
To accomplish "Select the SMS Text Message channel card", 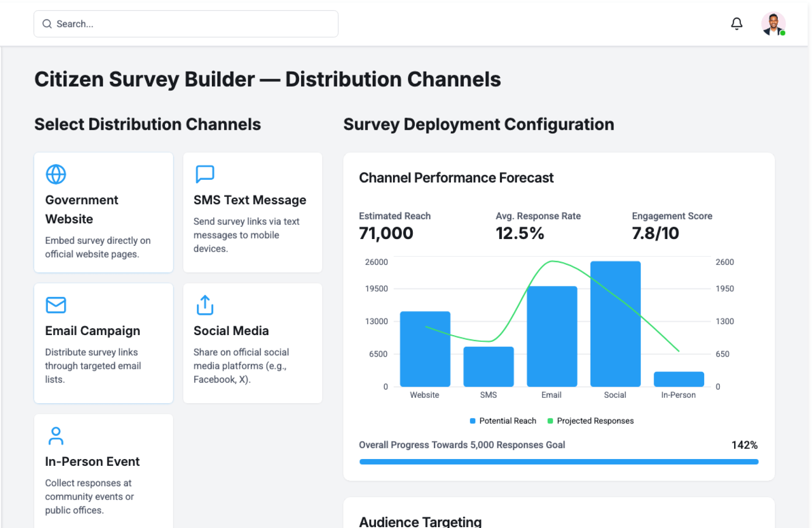I will tap(252, 212).
